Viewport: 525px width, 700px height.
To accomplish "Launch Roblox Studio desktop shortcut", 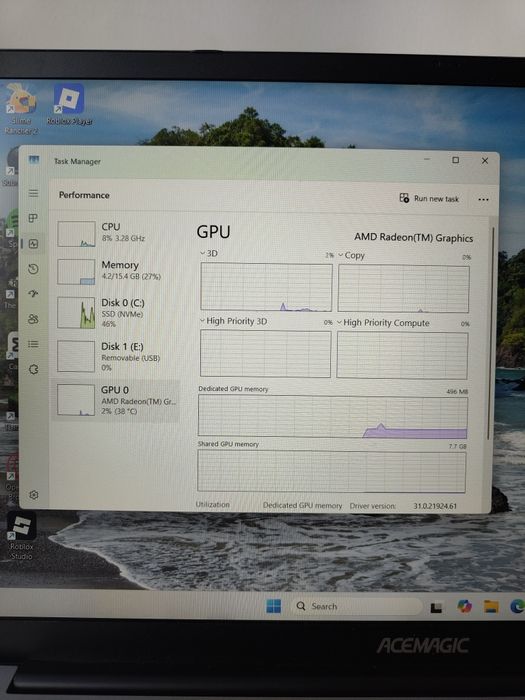I will (x=21, y=535).
